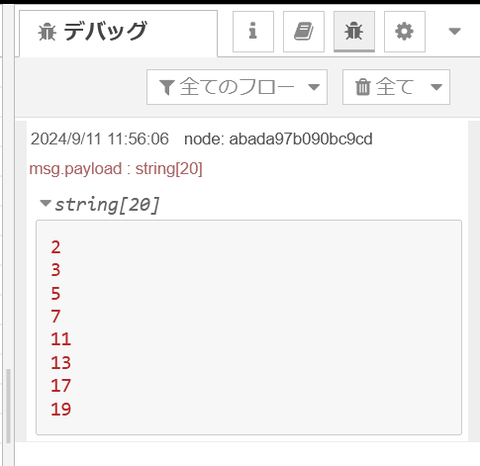
Task: Click the trash can clear icon
Action: [x=363, y=87]
